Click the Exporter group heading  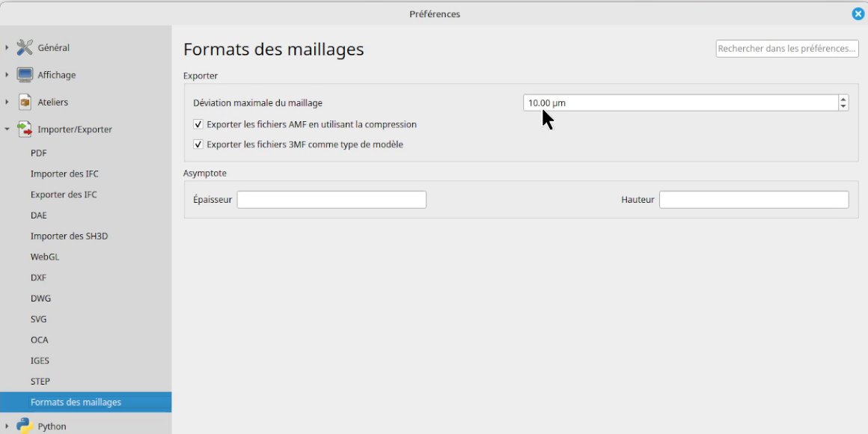click(201, 76)
